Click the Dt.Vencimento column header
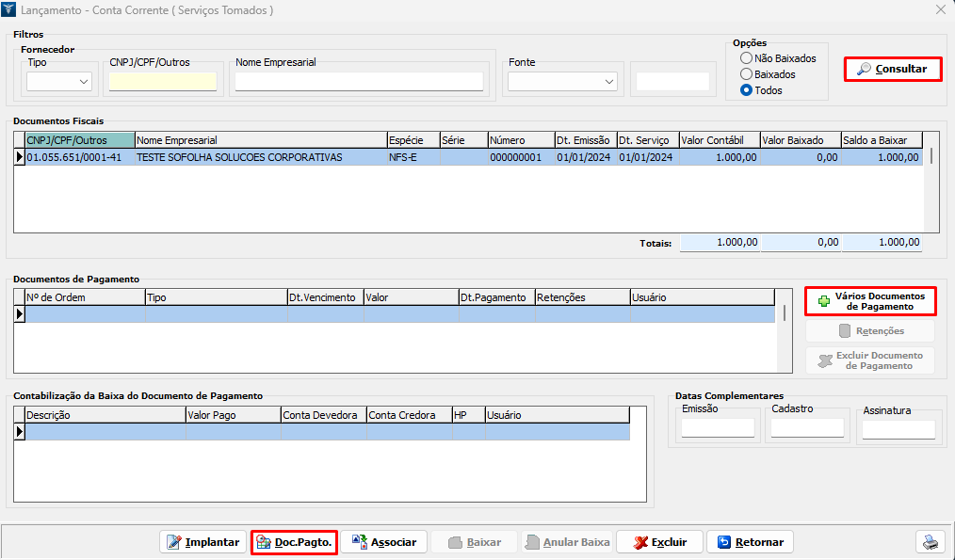Screen dimensions: 955x560 click(325, 297)
